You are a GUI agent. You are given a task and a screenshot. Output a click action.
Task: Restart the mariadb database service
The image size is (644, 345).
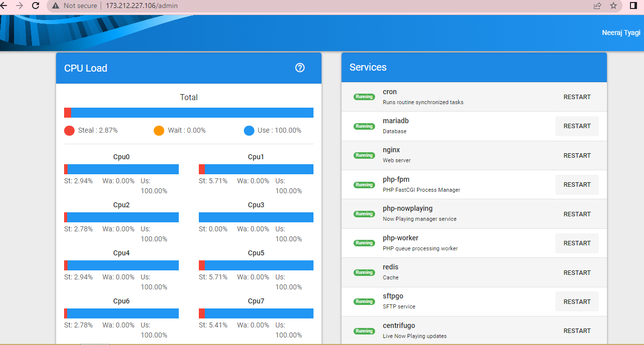tap(577, 126)
